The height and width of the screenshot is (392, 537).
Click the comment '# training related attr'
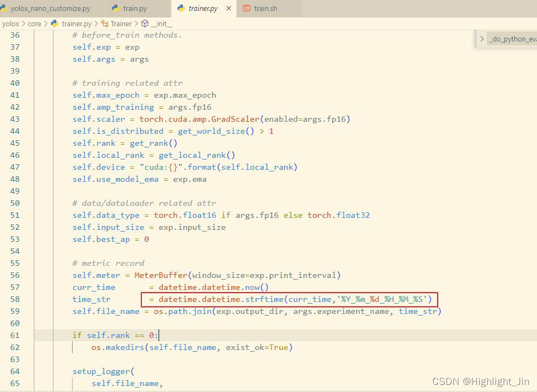pyautogui.click(x=127, y=84)
